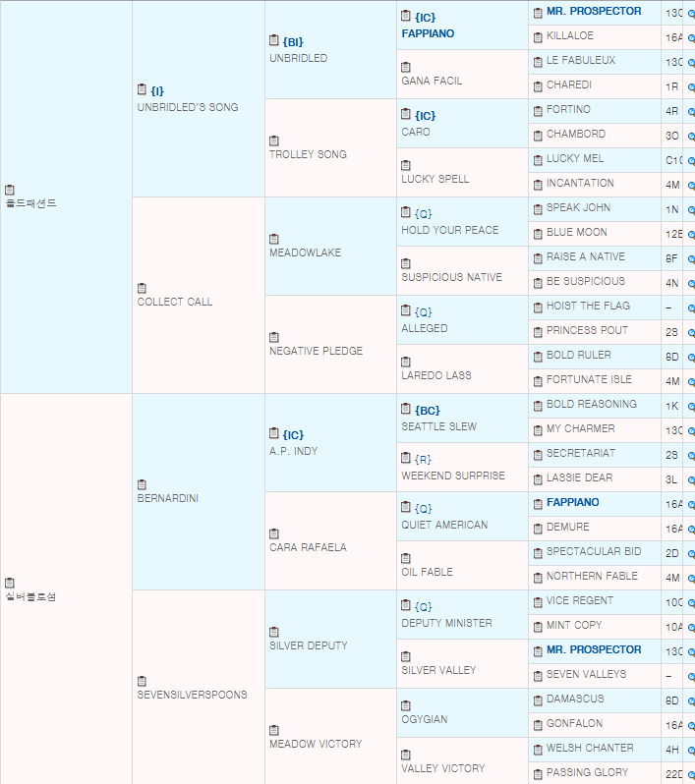The image size is (695, 784).
Task: Open the clipboard icon above 실버불도섬
Action: coord(10,583)
